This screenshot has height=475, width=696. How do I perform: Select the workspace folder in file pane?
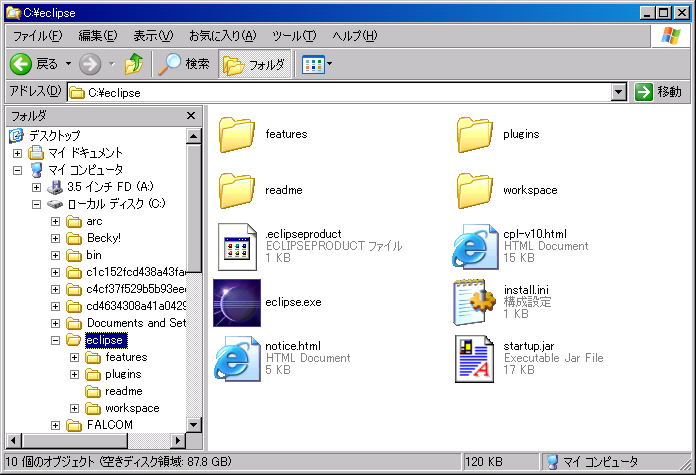click(475, 190)
